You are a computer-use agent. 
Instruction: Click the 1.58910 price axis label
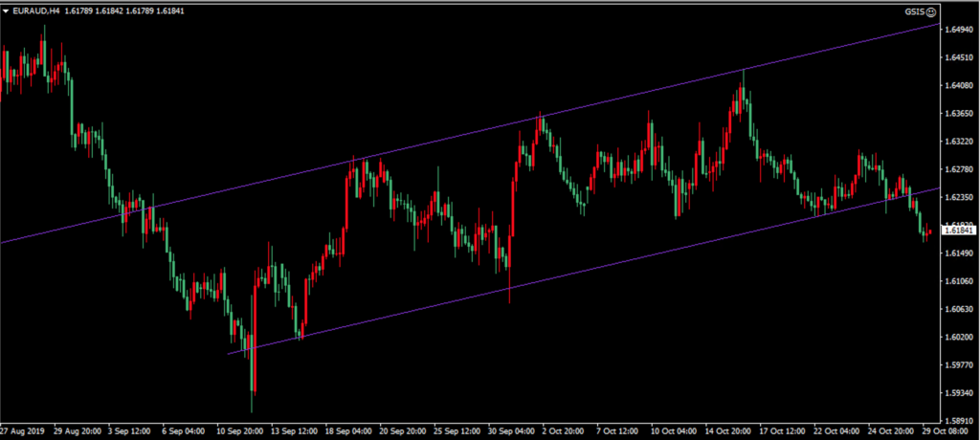[959, 421]
